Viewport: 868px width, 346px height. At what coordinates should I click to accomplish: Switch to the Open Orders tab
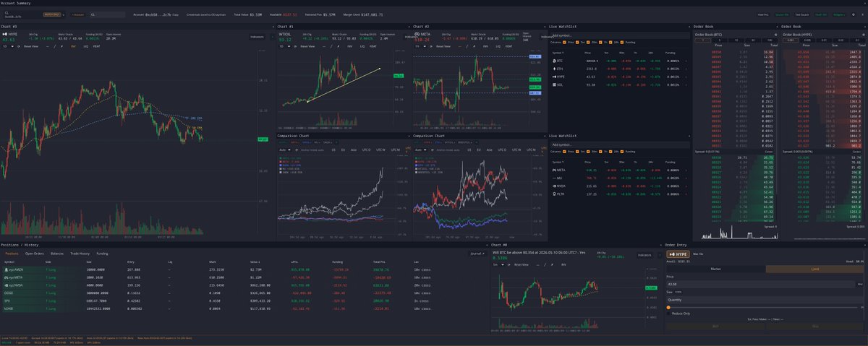(35, 254)
